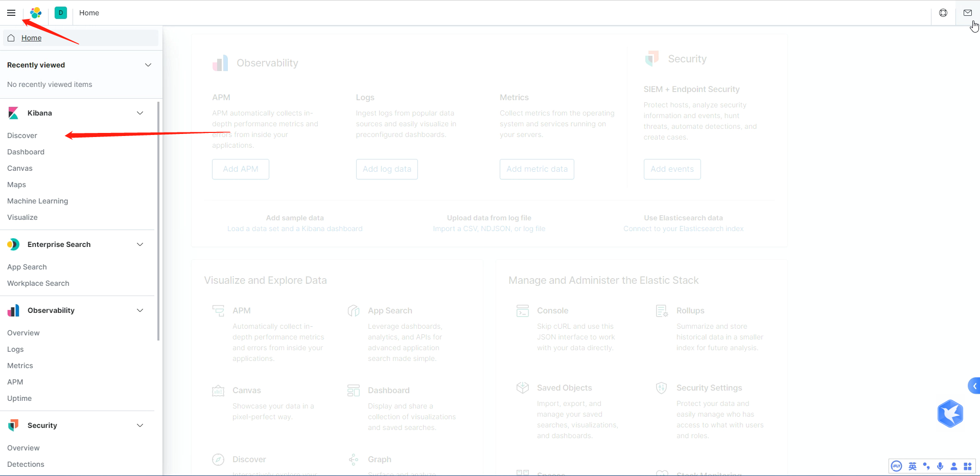Click the Saved Objects icon
The width and height of the screenshot is (980, 476).
[x=523, y=388]
